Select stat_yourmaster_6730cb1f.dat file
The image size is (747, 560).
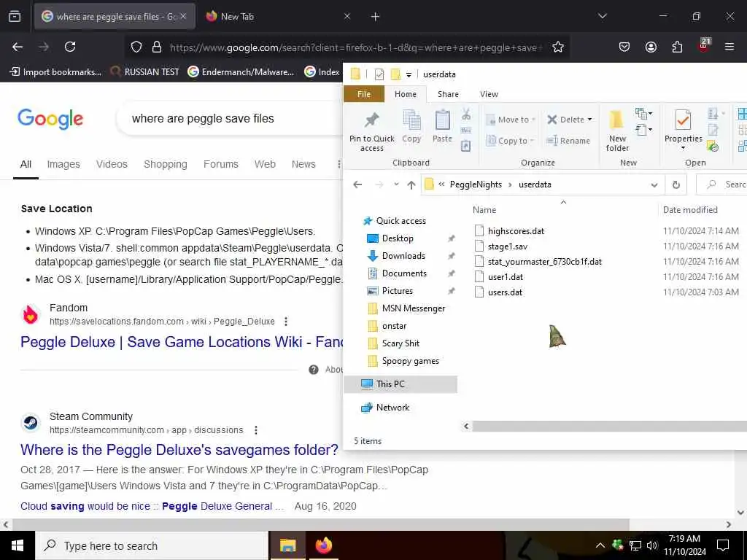coord(544,262)
